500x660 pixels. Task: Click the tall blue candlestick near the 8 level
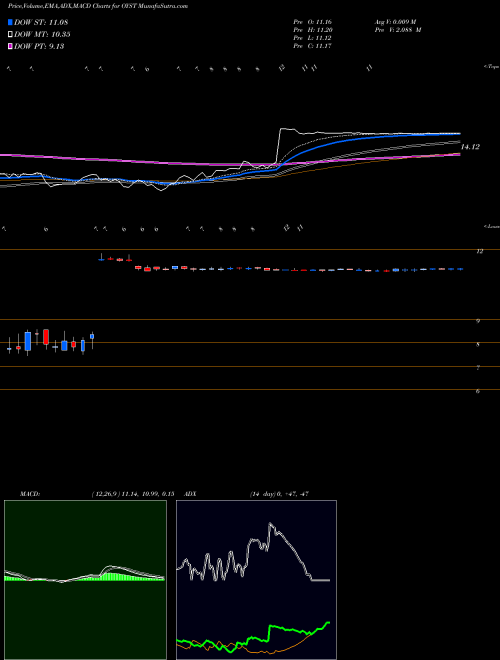[28, 341]
